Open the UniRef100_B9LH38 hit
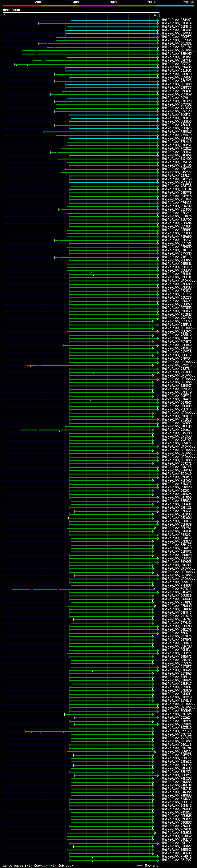This screenshot has height=868, width=197. click(x=177, y=833)
